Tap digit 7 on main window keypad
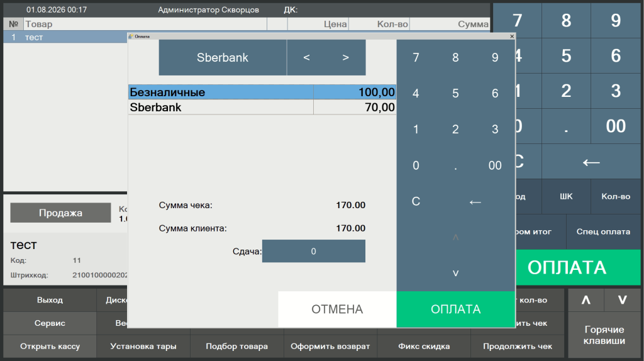The height and width of the screenshot is (361, 644). pos(517,20)
